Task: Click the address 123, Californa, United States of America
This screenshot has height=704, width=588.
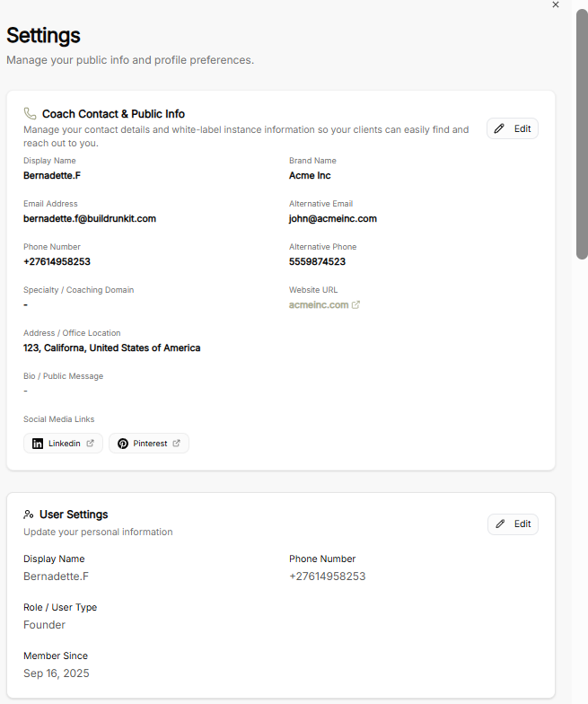Action: 111,348
